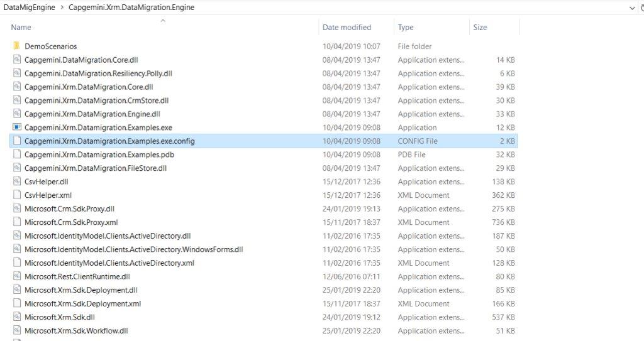Select Capgemini.DataMigration.Resiliency.Polly.dll file name

(x=98, y=73)
